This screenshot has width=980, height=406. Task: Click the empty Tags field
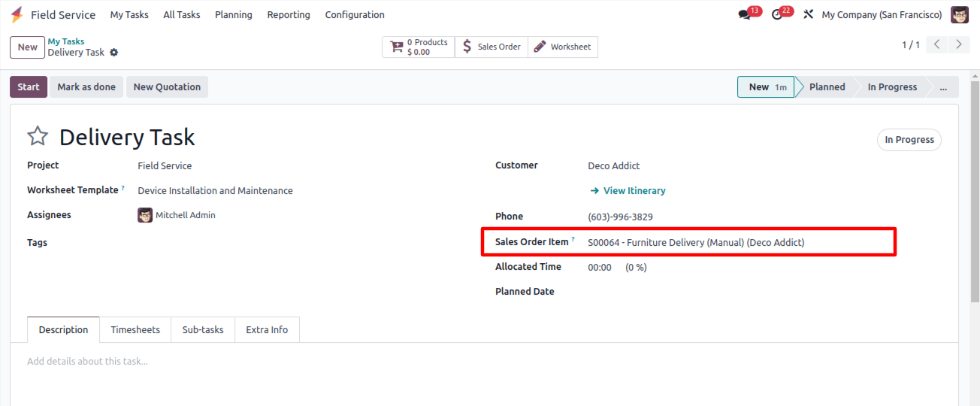[305, 243]
